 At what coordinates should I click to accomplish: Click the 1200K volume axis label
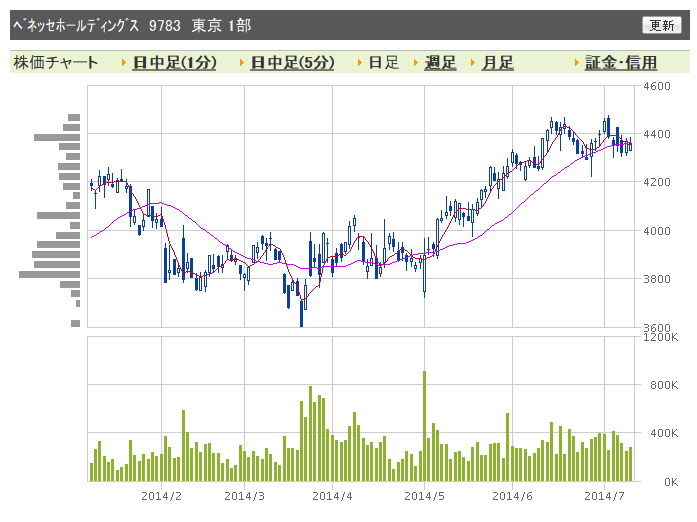click(x=661, y=337)
